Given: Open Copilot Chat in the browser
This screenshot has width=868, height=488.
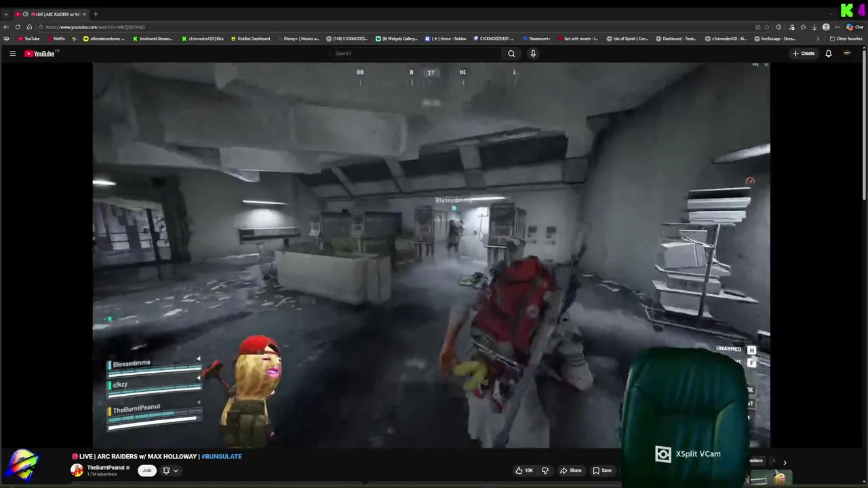Looking at the screenshot, I should click(x=854, y=27).
